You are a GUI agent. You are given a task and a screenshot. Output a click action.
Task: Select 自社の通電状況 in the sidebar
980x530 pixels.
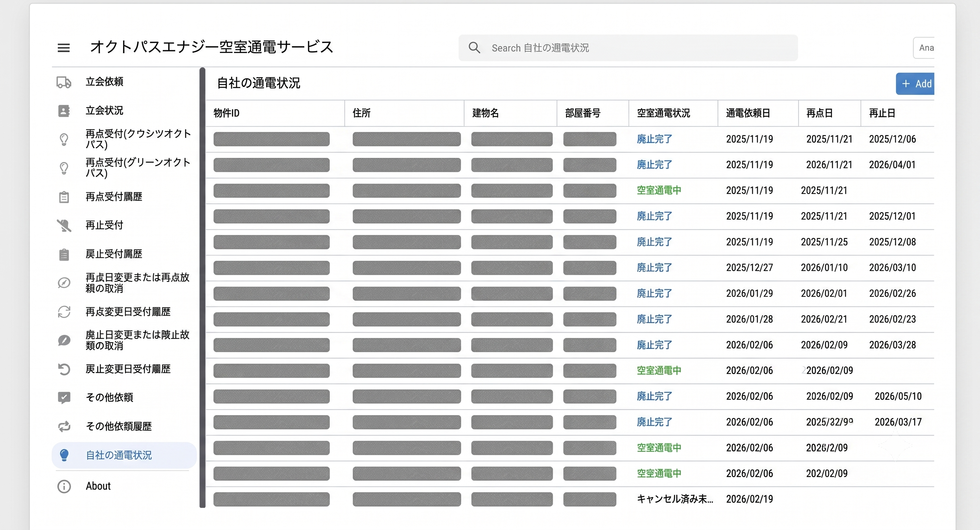tap(124, 455)
